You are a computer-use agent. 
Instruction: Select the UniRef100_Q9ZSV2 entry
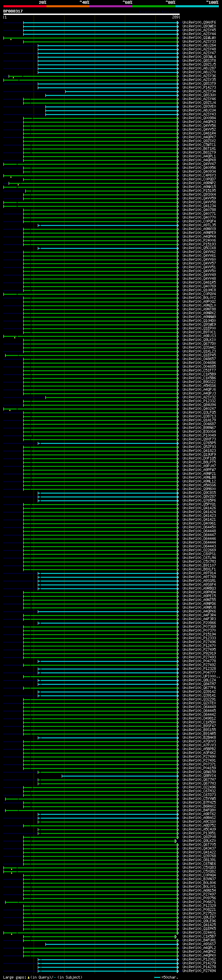pyautogui.click(x=199, y=141)
